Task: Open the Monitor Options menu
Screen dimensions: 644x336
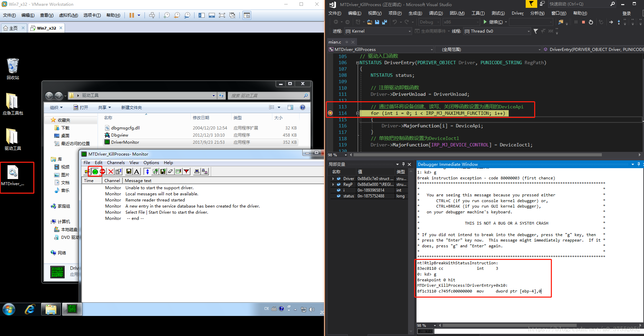Action: [x=151, y=163]
